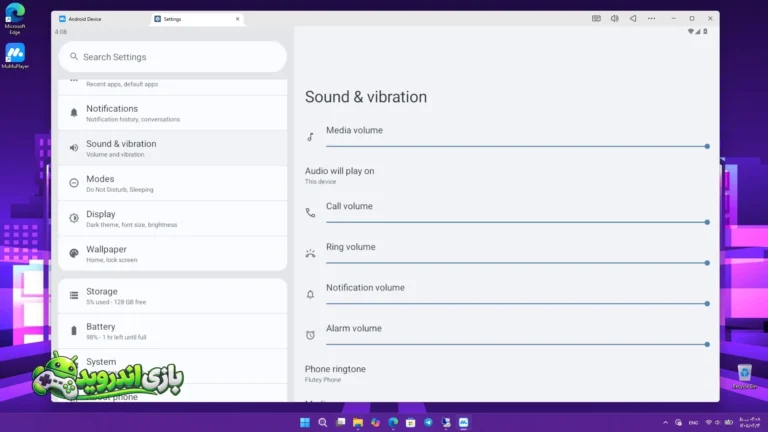Click the Wallpaper palette icon
This screenshot has width=768, height=432.
[73, 253]
